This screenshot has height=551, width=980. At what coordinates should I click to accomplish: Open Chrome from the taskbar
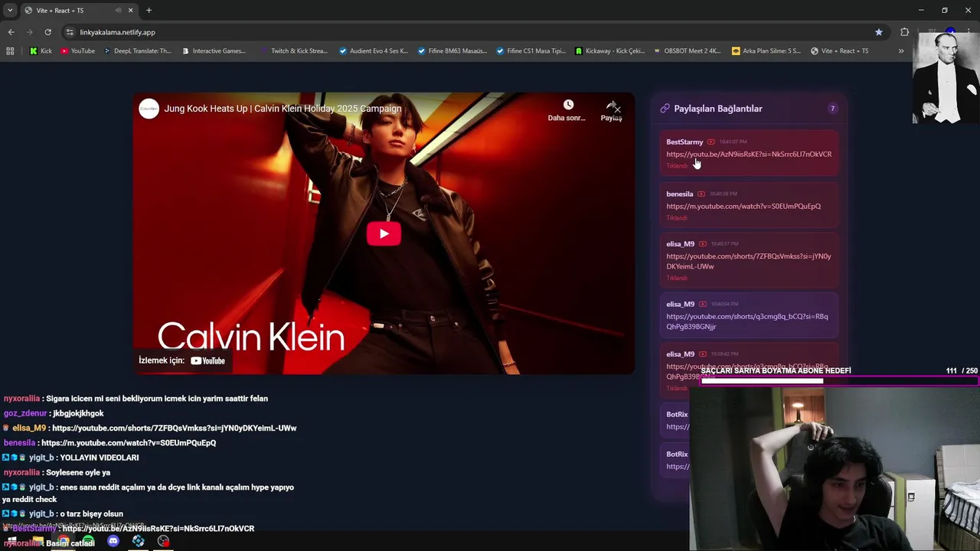click(63, 541)
